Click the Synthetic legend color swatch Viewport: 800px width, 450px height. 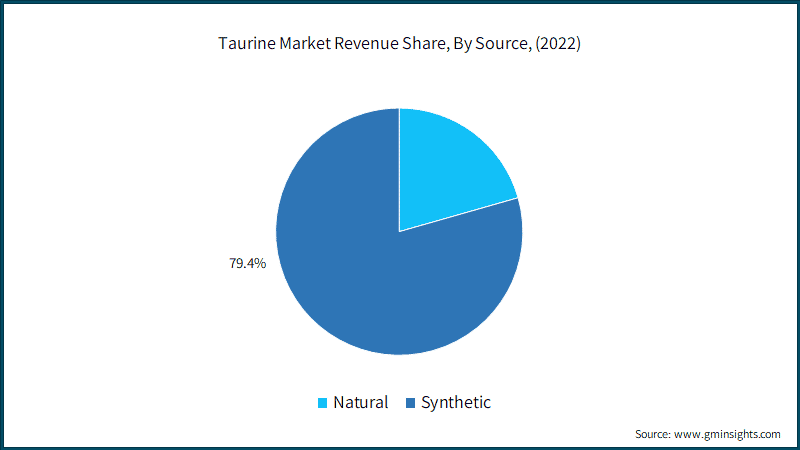coord(410,403)
